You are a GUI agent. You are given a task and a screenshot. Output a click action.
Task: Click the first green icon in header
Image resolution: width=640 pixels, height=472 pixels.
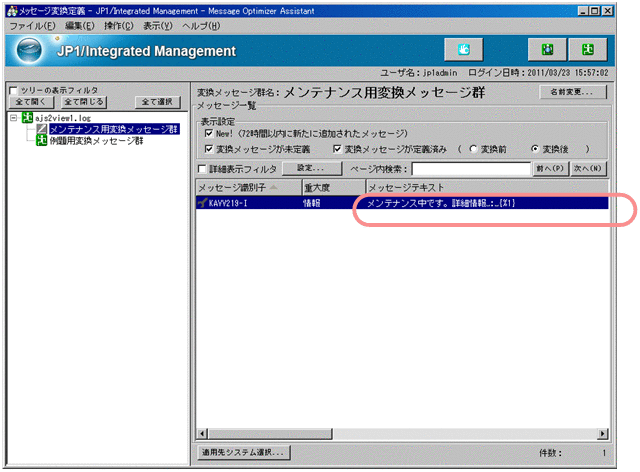(548, 50)
